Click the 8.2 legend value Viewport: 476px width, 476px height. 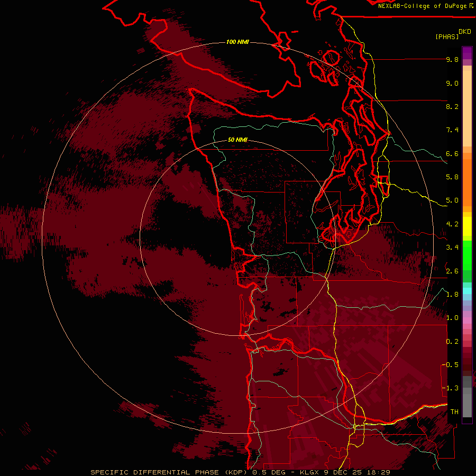[x=452, y=106]
